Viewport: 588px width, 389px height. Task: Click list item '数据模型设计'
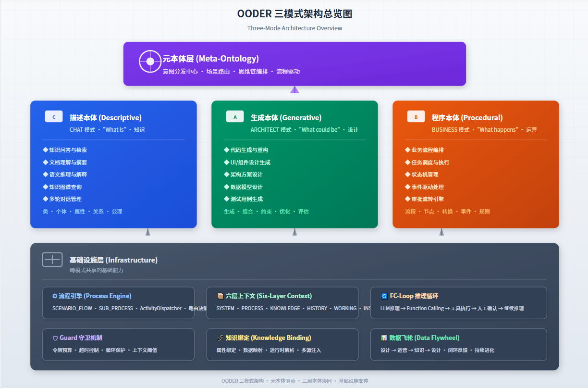click(243, 187)
